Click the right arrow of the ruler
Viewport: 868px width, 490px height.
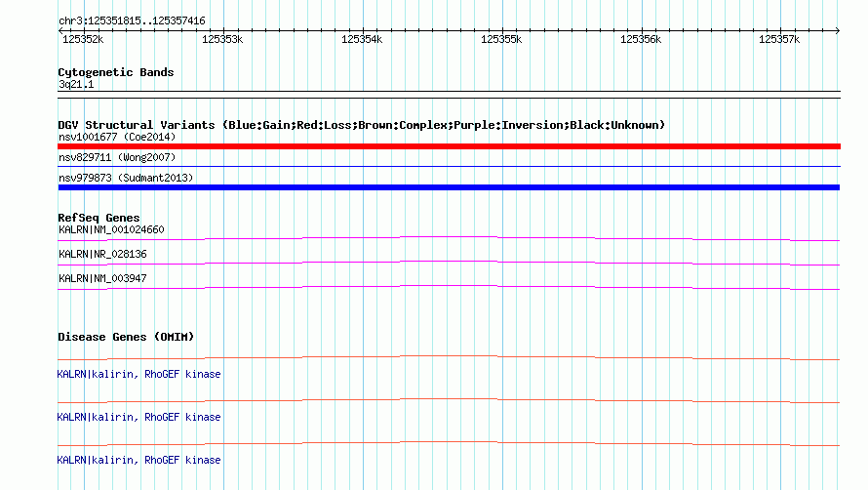click(x=837, y=31)
